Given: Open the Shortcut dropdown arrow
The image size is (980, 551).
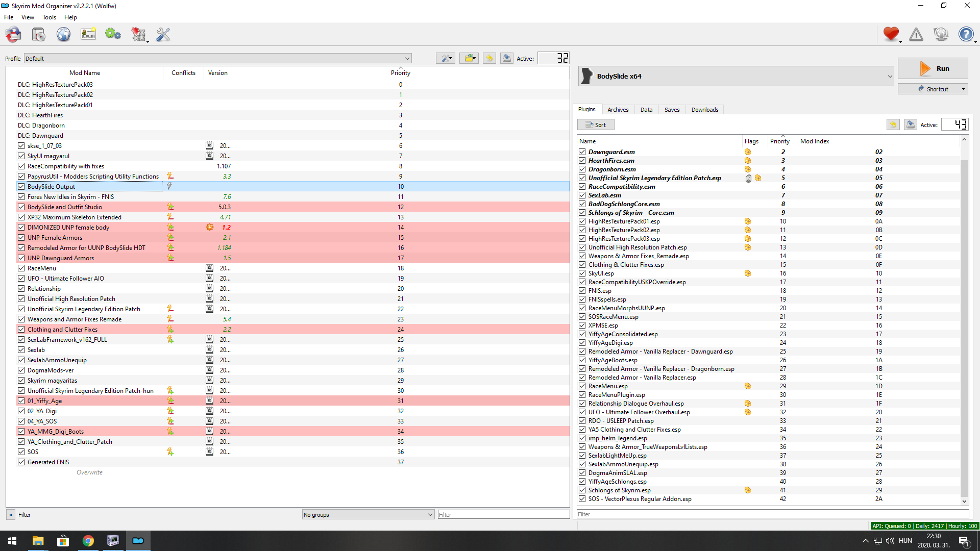Looking at the screenshot, I should [963, 89].
